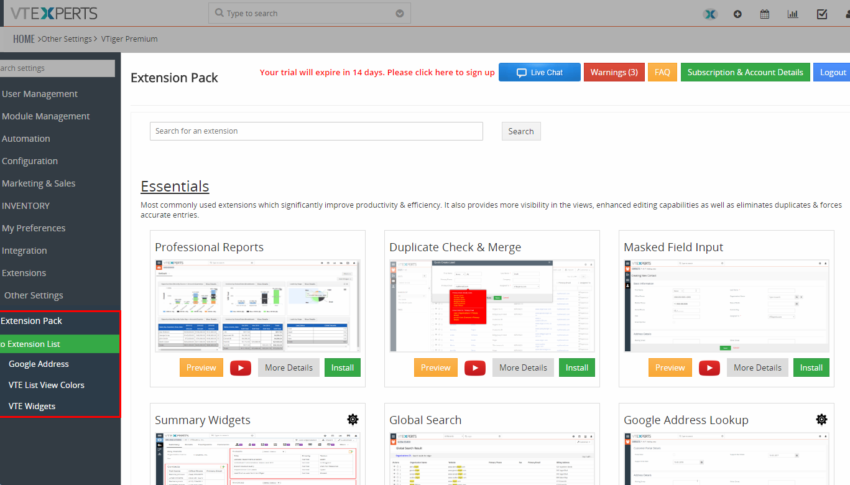Focus the search settings sidebar field

[x=57, y=68]
